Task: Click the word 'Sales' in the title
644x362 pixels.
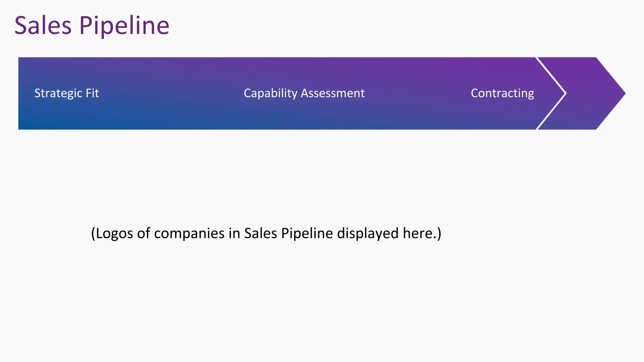Action: [x=43, y=25]
